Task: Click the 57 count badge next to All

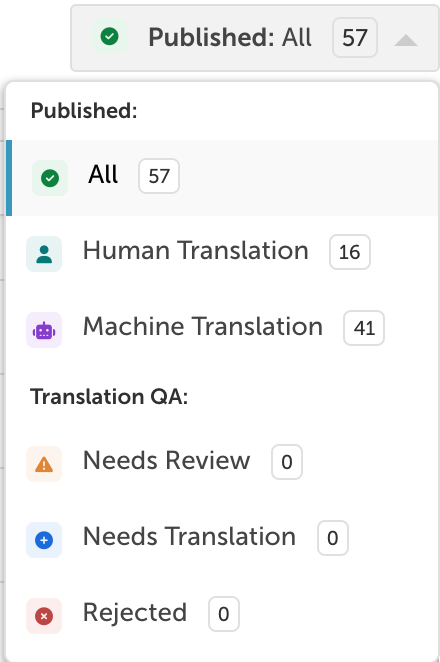Action: 159,176
